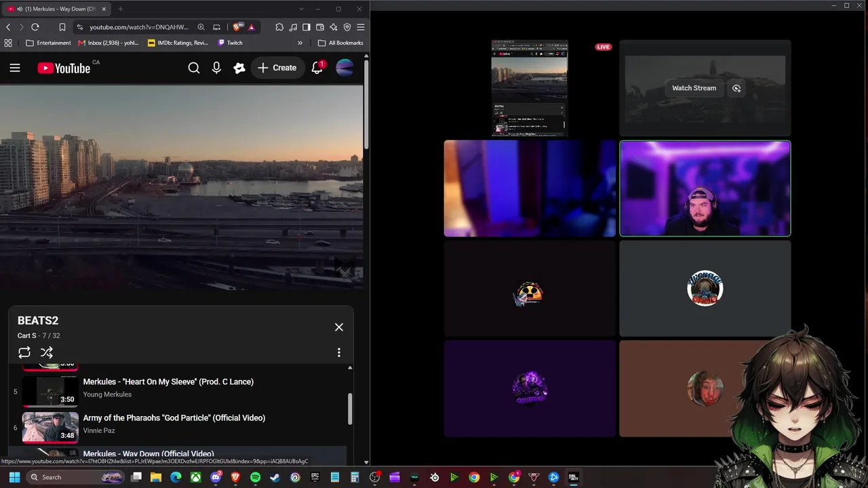The width and height of the screenshot is (868, 488).
Task: Open the bookmarks bar apps grid icon
Action: [8, 43]
